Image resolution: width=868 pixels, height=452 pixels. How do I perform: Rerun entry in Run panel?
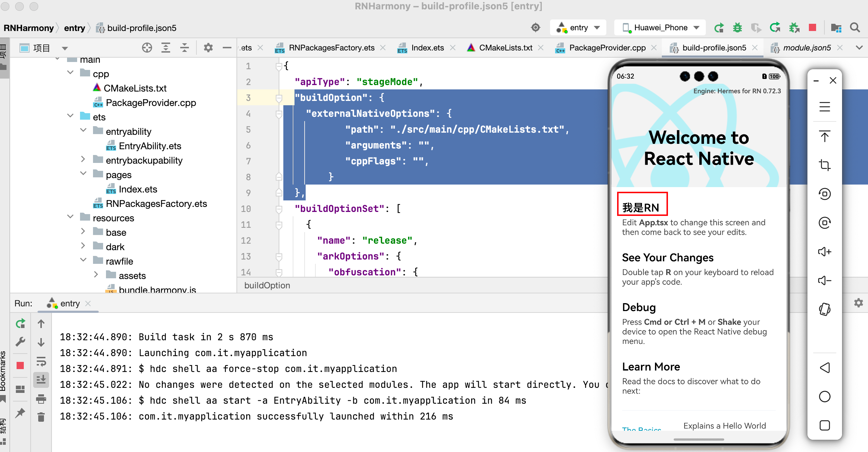coord(21,324)
